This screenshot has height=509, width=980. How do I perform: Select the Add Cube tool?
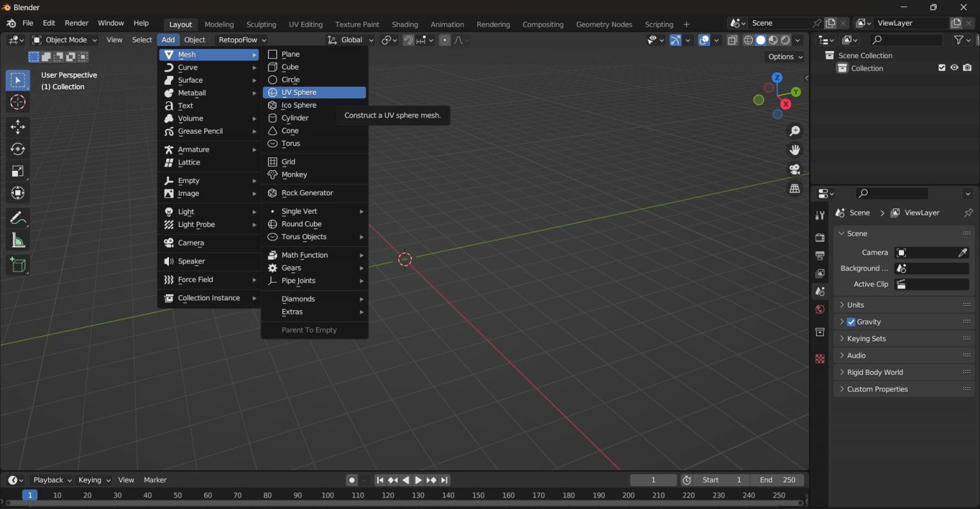(18, 265)
